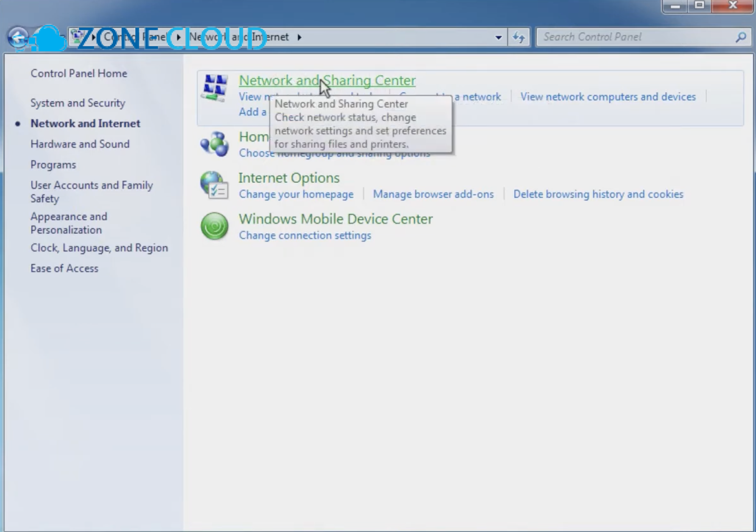Viewport: 756px width, 532px height.
Task: Open Hardware and Sound category
Action: 80,144
